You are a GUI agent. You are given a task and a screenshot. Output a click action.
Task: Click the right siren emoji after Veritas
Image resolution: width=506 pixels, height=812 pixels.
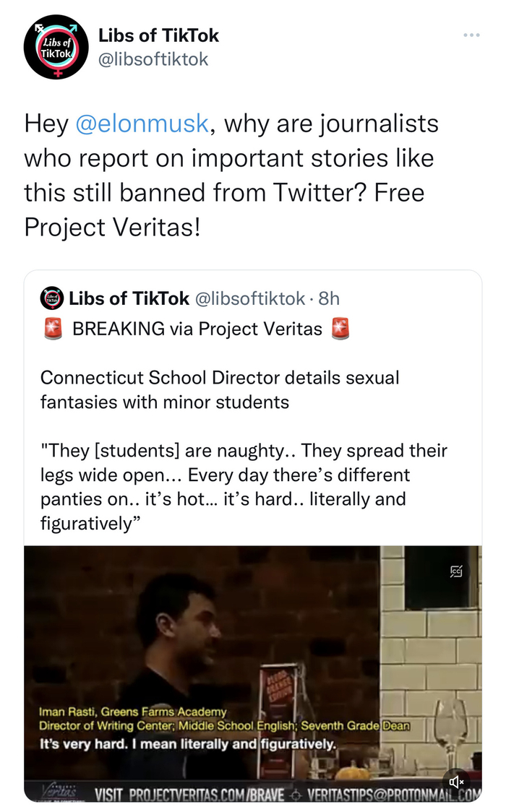coord(340,329)
